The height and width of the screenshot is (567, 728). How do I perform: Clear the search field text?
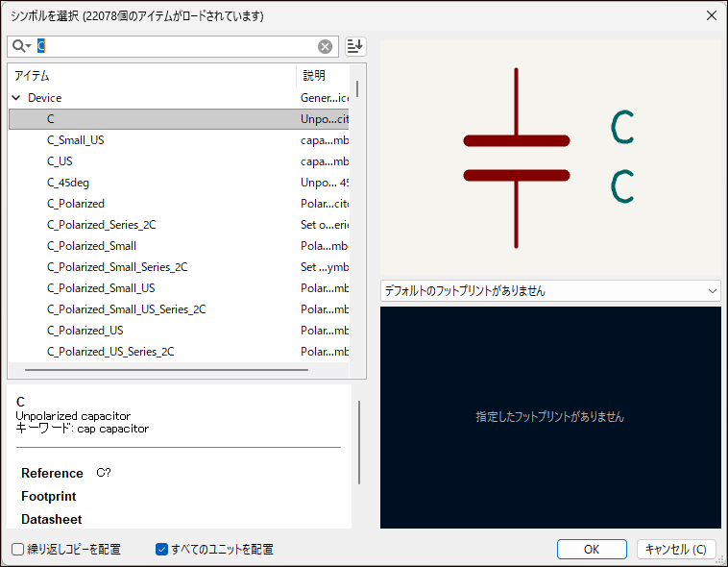coord(326,46)
